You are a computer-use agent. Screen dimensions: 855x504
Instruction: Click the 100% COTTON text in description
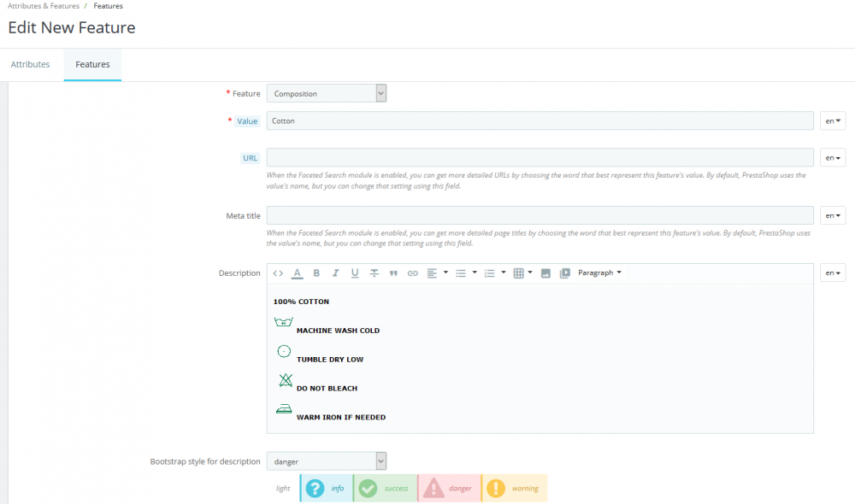pos(301,302)
